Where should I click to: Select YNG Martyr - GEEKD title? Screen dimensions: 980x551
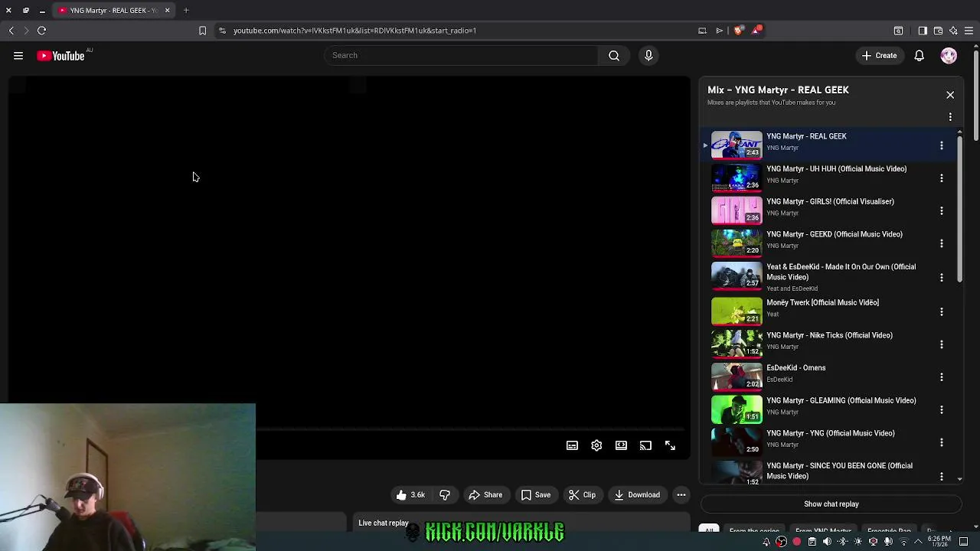pyautogui.click(x=835, y=234)
